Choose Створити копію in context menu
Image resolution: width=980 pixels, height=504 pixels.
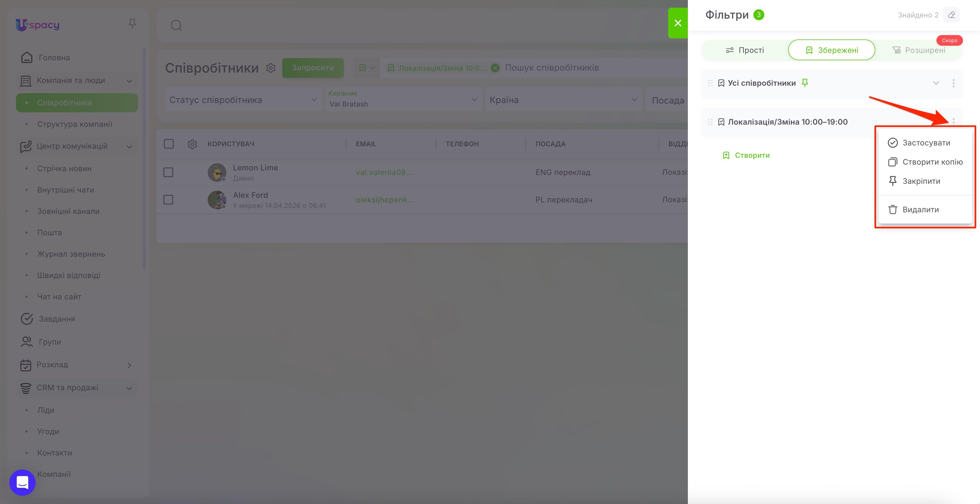coord(925,162)
